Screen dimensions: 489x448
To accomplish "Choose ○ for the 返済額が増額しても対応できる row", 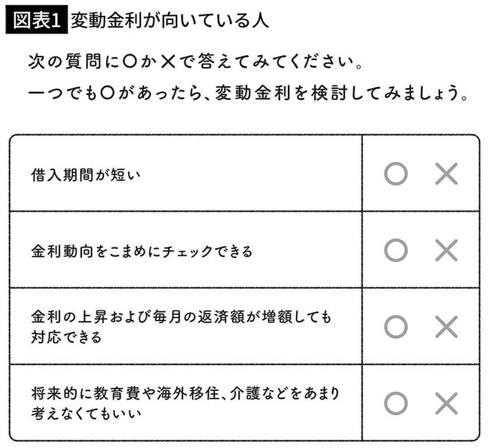I will coord(395,327).
